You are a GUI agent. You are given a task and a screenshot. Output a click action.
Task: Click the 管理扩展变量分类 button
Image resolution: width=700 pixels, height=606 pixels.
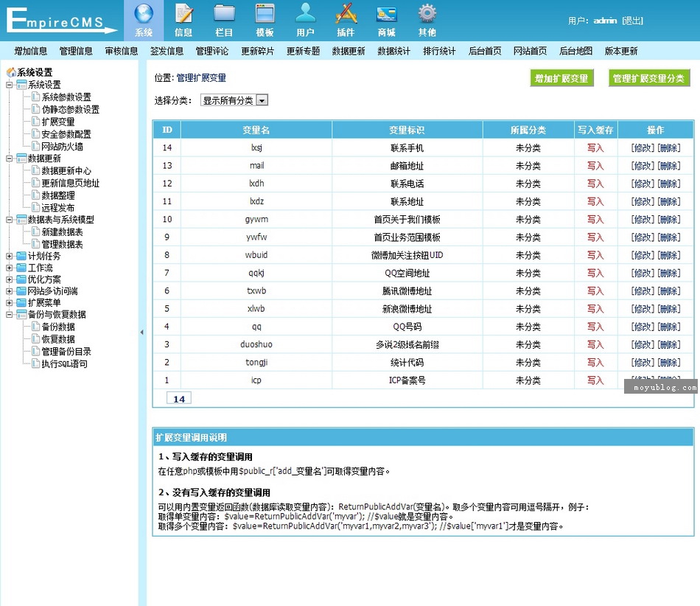649,78
